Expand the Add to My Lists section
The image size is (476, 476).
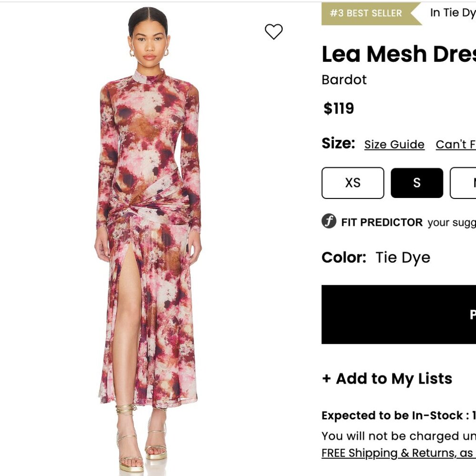(x=387, y=379)
